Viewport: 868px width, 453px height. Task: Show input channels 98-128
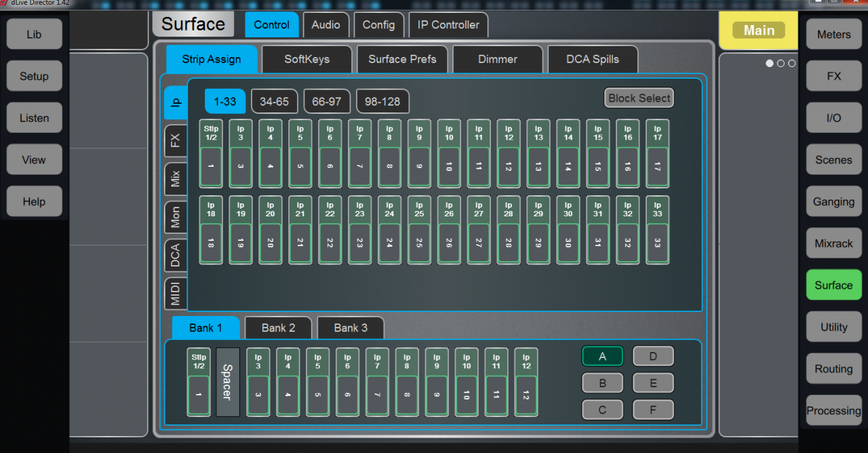pos(382,102)
